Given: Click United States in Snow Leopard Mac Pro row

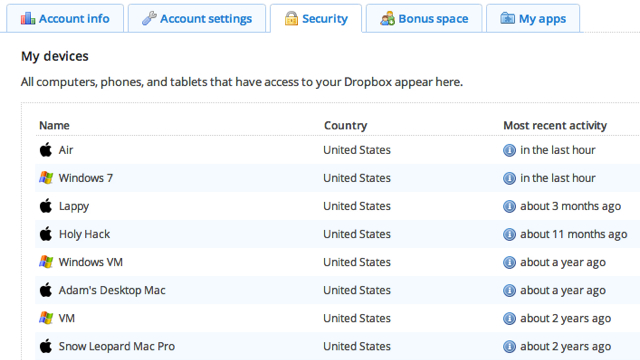Looking at the screenshot, I should (x=357, y=346).
